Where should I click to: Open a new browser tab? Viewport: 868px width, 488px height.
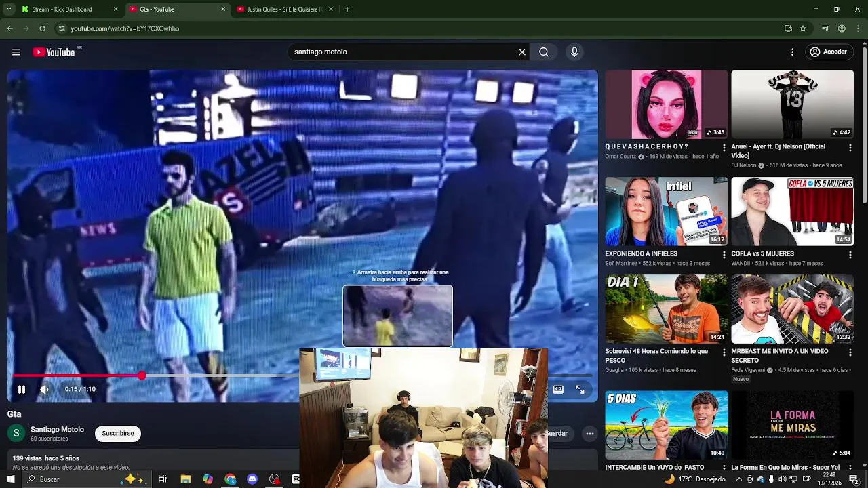(x=347, y=9)
